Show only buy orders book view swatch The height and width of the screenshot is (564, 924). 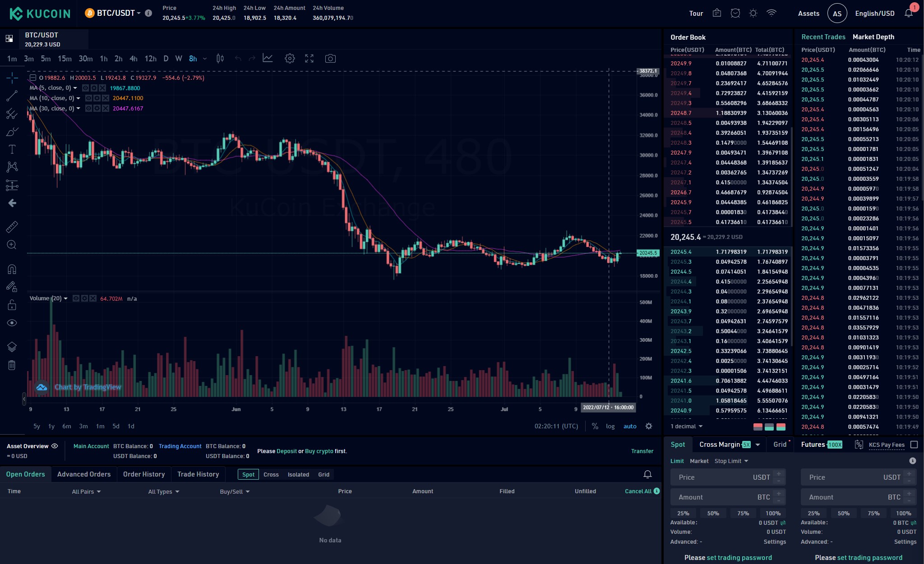[769, 426]
